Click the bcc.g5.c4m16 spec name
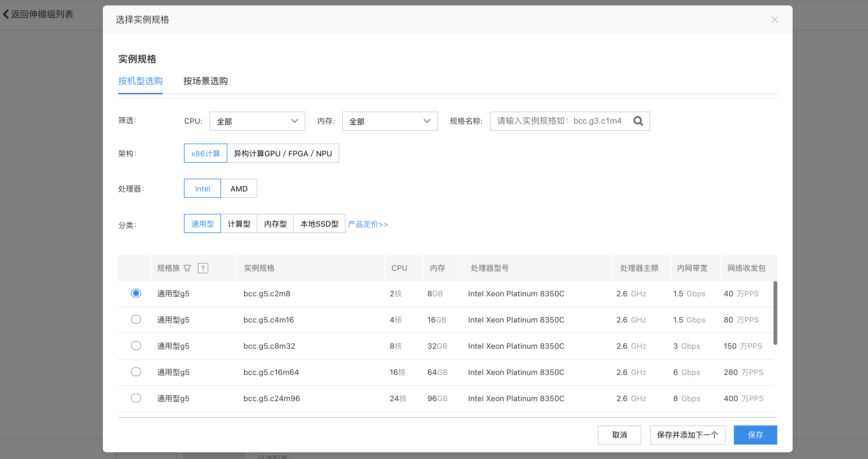868x459 pixels. click(269, 320)
